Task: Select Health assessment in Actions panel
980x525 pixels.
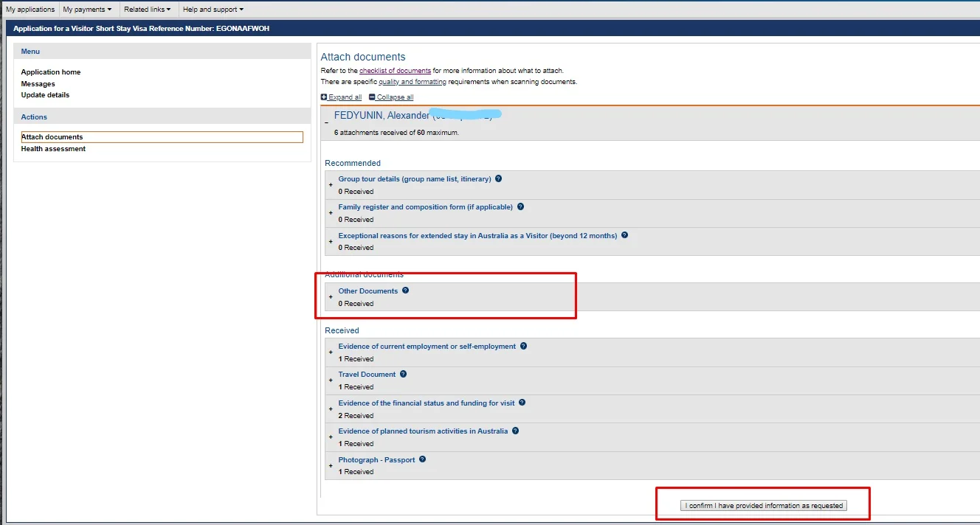Action: tap(53, 149)
